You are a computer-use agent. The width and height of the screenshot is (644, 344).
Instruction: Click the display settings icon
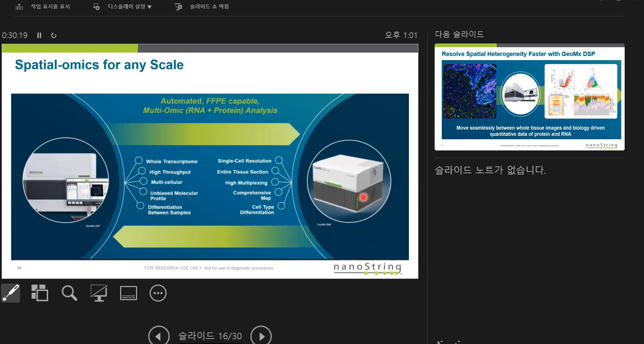[97, 6]
